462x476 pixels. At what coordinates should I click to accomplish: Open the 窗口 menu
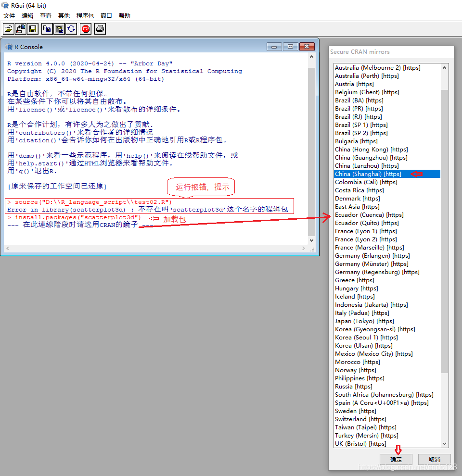(106, 15)
